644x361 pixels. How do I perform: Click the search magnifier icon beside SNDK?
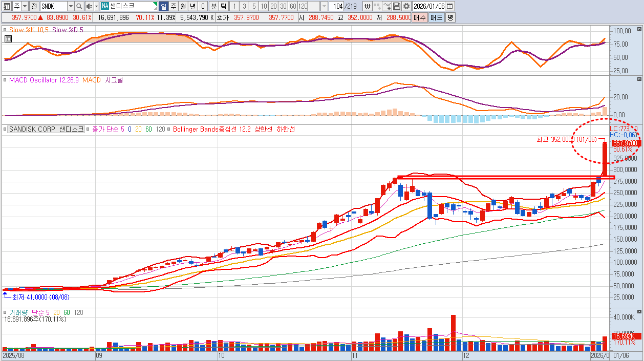pos(79,6)
